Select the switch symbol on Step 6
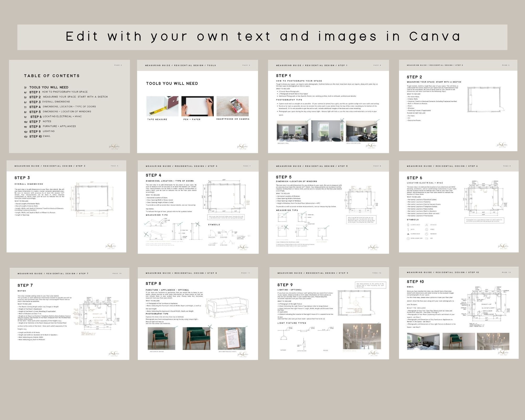 coord(408,229)
